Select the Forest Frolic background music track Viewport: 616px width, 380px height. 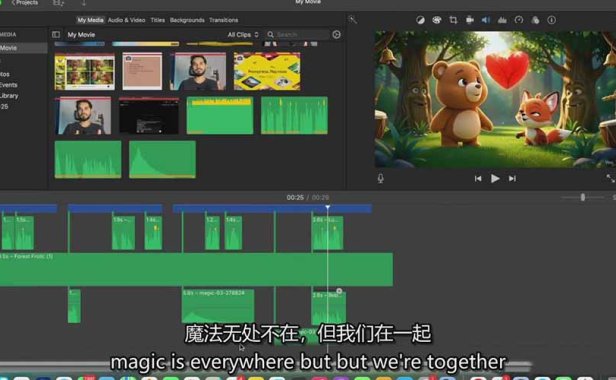pyautogui.click(x=196, y=270)
